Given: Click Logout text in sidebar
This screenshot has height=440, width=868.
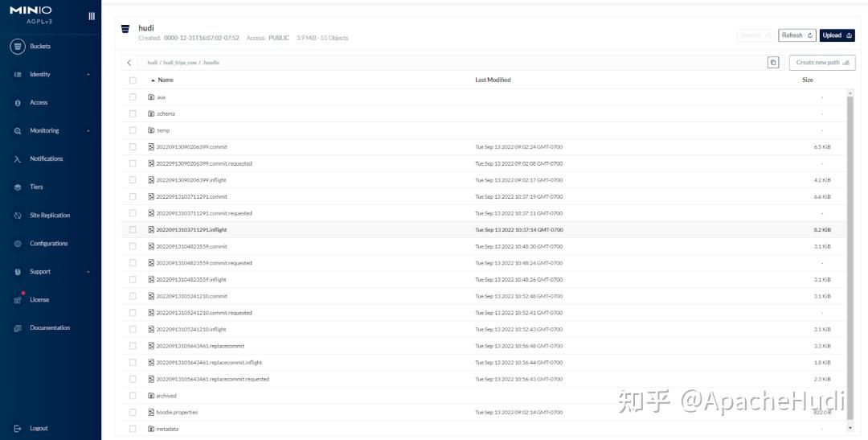Looking at the screenshot, I should 39,429.
